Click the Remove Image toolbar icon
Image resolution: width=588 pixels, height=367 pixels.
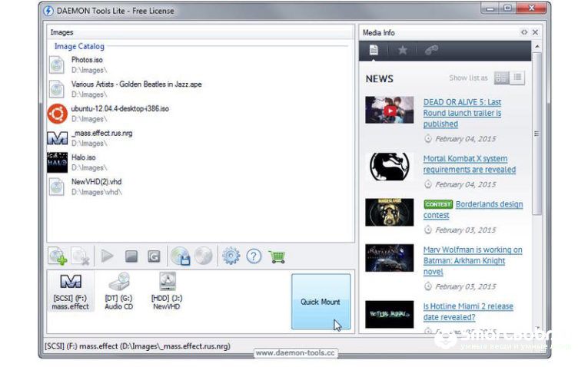80,256
